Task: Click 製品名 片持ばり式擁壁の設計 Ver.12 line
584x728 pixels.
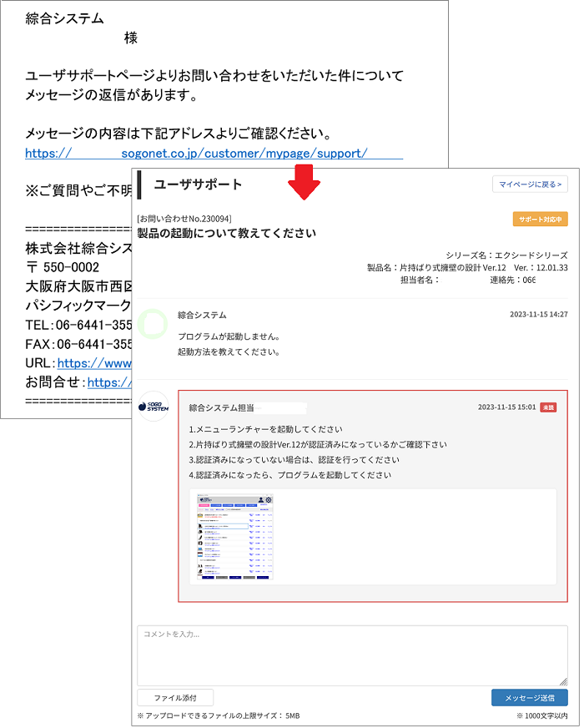Action: tap(467, 268)
